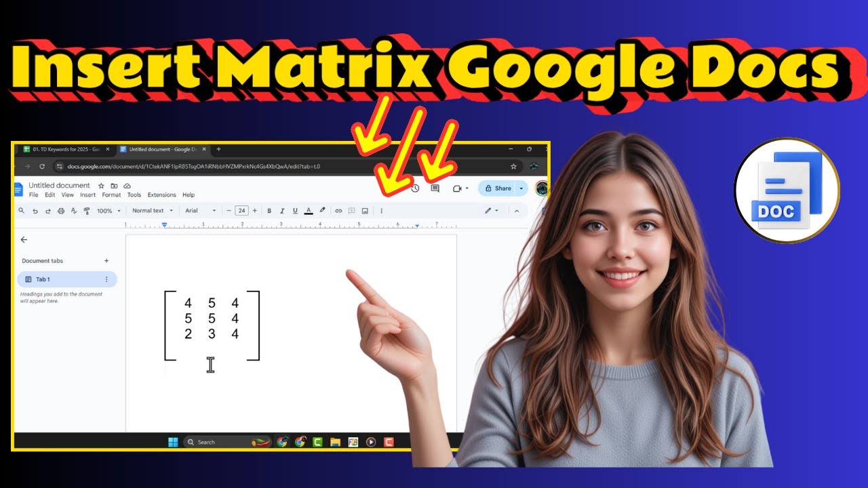Open the Format menu
868x488 pixels.
click(111, 195)
